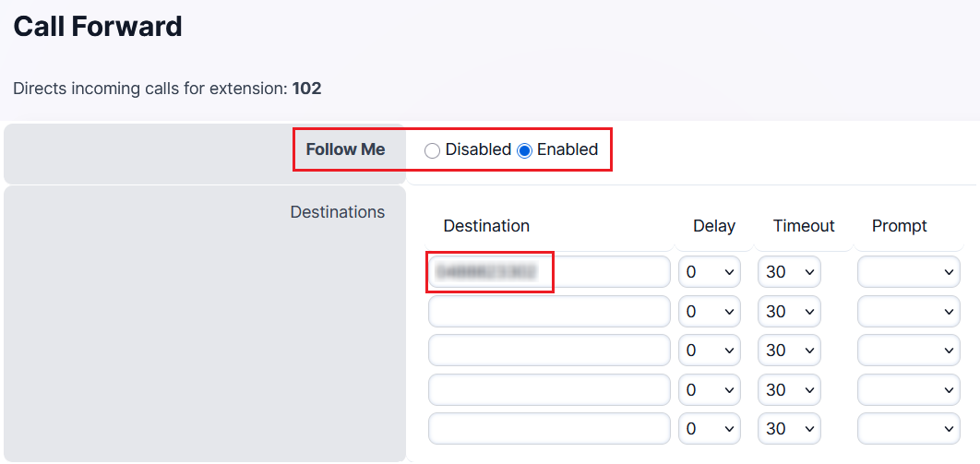Expand the third row Delay dropdown
Viewport: 980px width, 464px height.
[x=710, y=351]
